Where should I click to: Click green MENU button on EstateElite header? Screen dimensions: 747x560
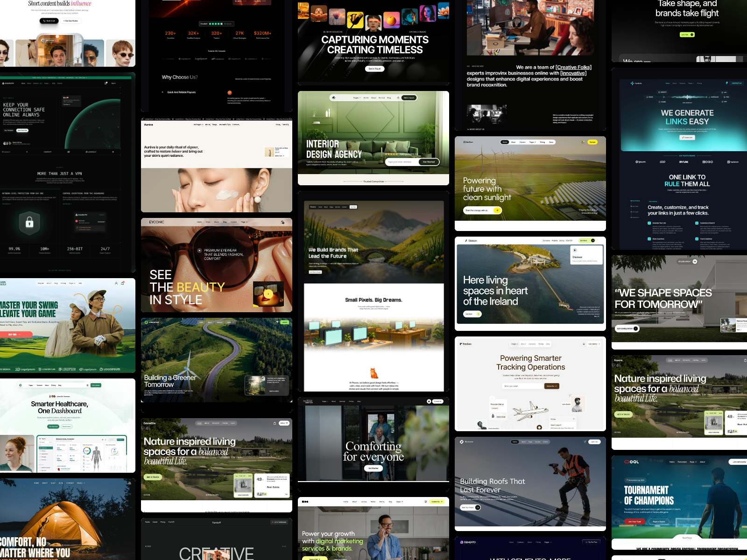tap(284, 423)
